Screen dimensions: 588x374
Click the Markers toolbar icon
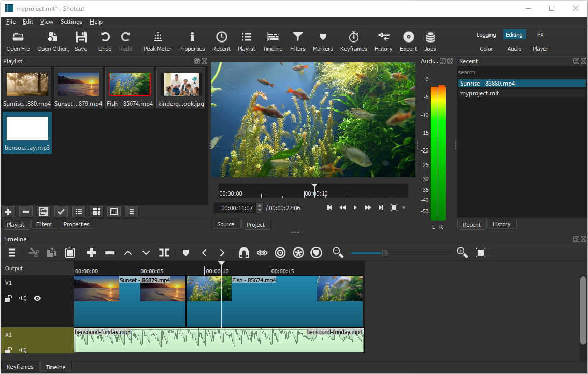coord(323,41)
